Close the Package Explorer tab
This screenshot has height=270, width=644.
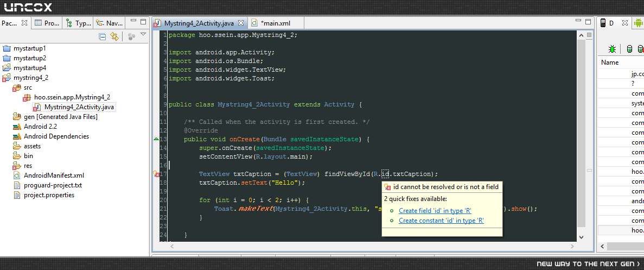coord(24,23)
